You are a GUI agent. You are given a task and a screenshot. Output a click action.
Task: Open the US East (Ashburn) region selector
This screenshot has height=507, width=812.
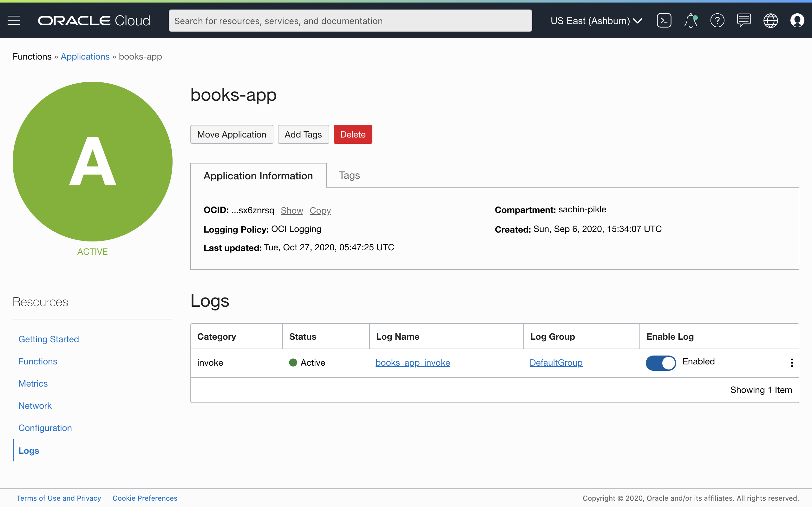point(596,21)
